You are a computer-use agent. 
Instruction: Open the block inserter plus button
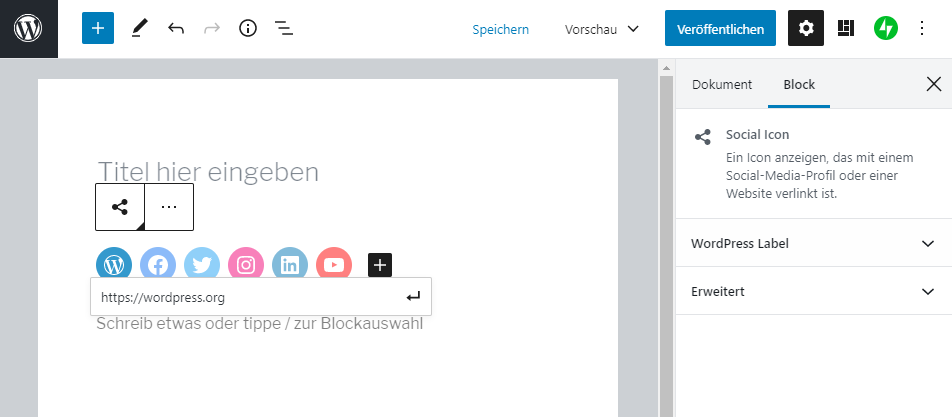pyautogui.click(x=98, y=28)
